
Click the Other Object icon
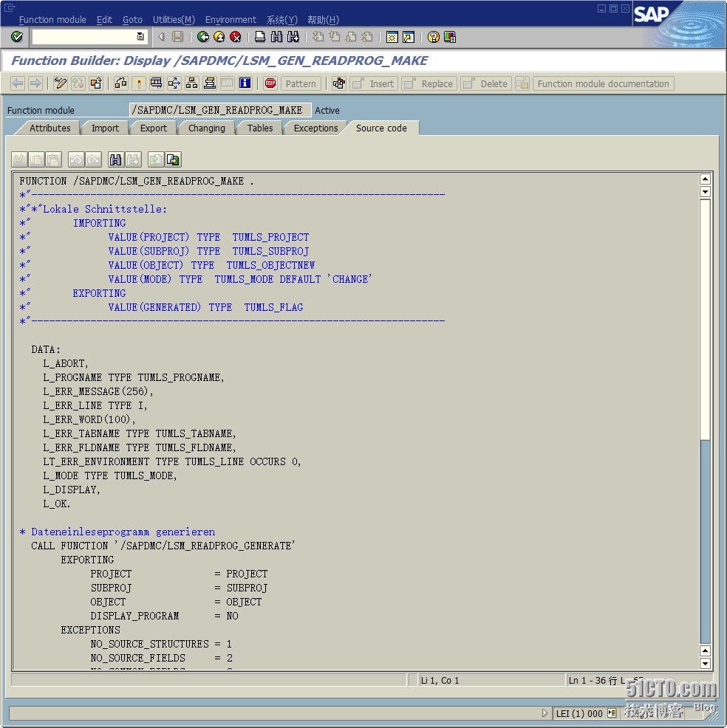pyautogui.click(x=96, y=83)
